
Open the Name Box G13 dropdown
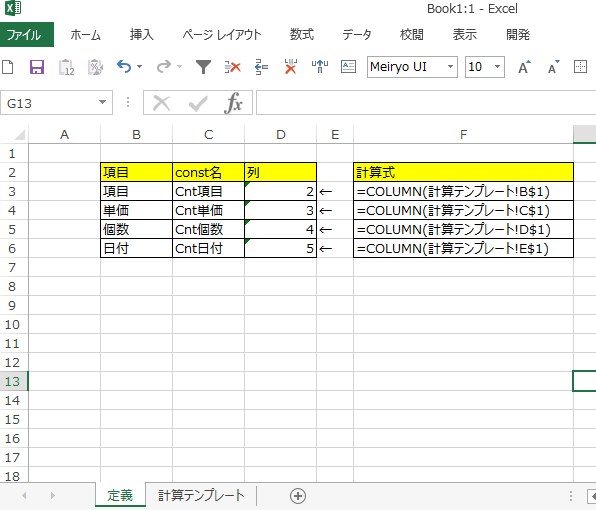(x=102, y=102)
